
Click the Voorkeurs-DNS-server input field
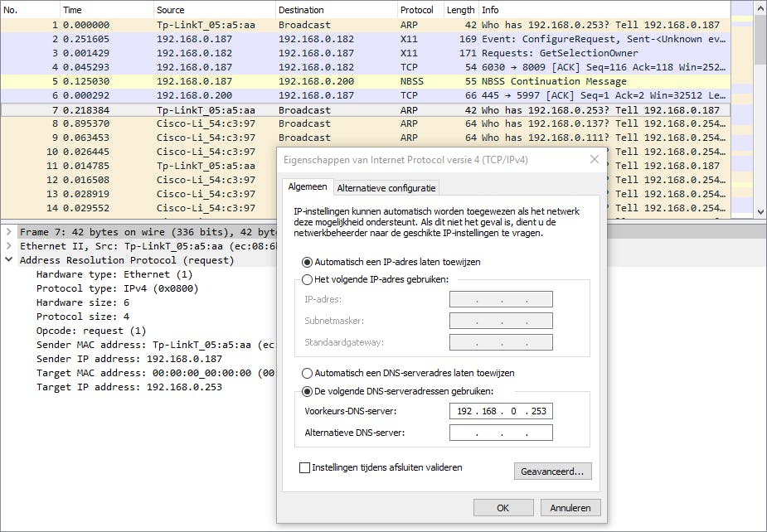pos(501,411)
